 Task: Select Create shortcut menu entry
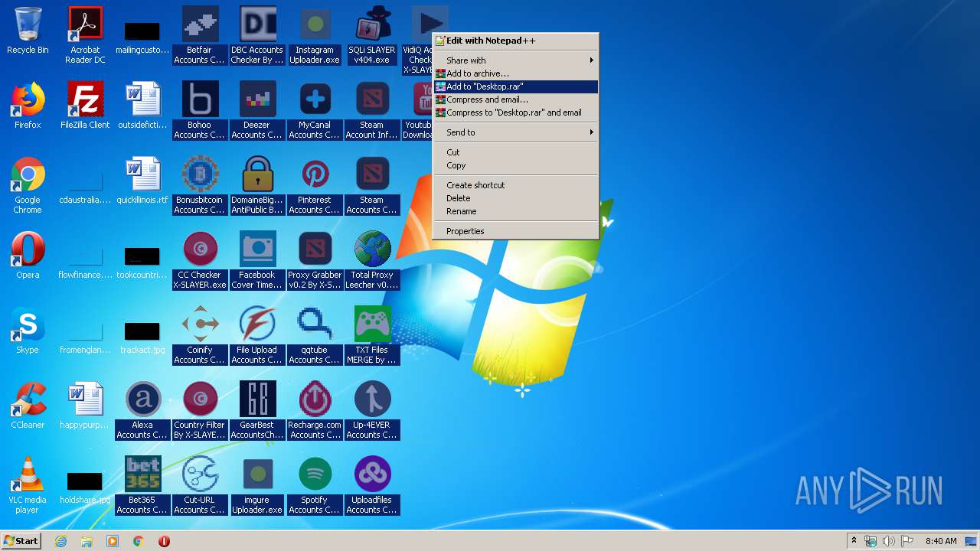tap(516, 185)
